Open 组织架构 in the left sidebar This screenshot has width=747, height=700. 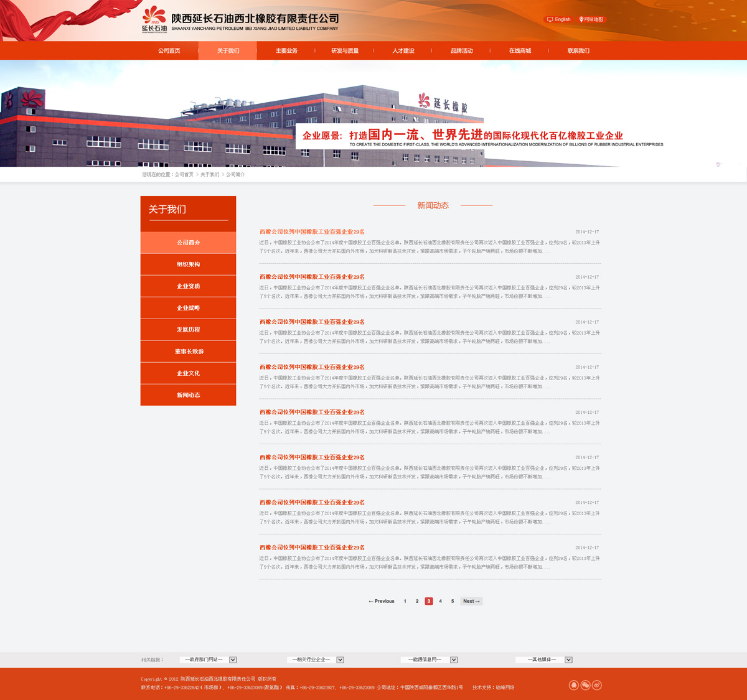(188, 264)
